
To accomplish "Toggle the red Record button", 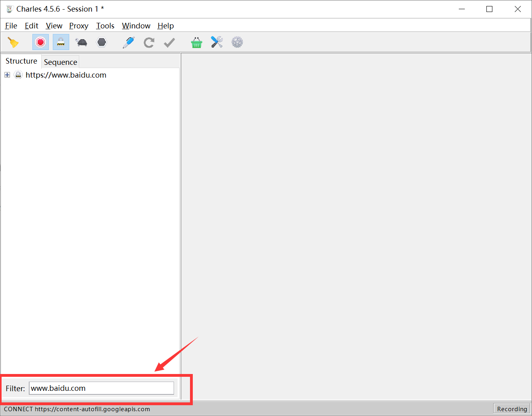I will tap(40, 42).
